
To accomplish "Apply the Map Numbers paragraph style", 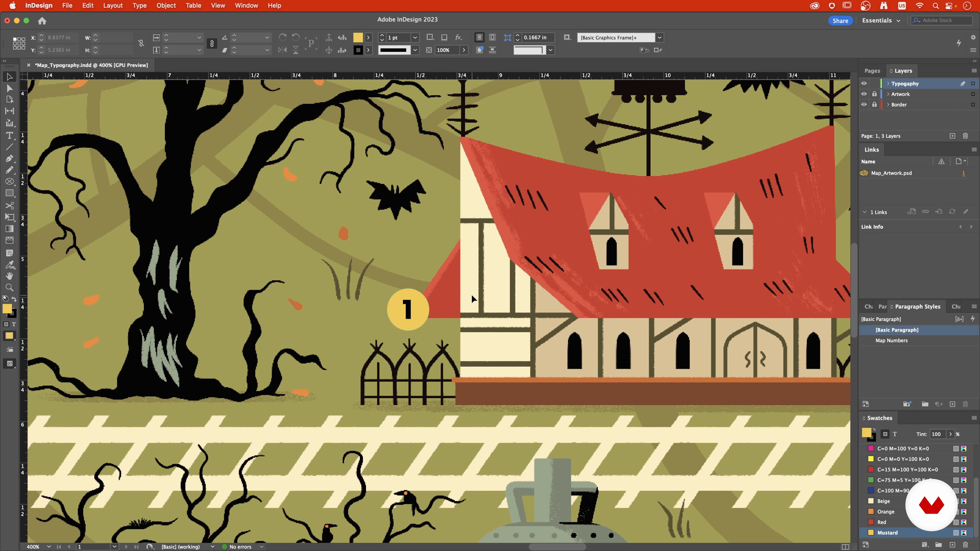I will [891, 340].
